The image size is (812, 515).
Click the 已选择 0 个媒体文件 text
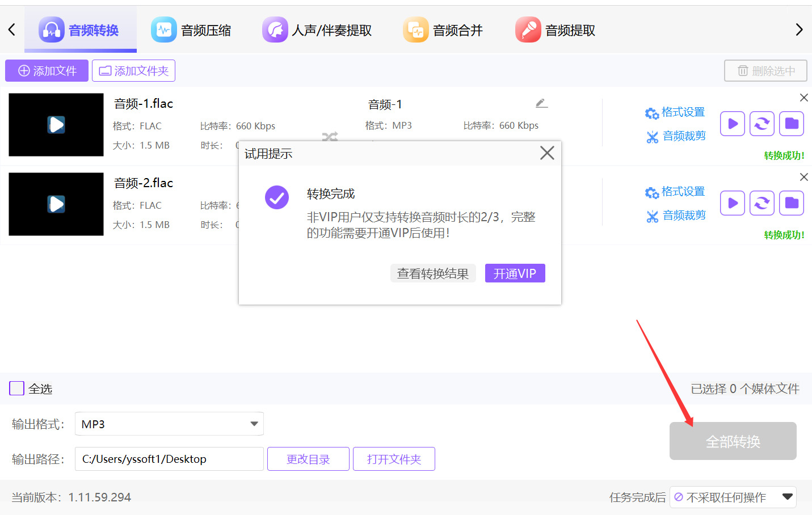tap(745, 389)
